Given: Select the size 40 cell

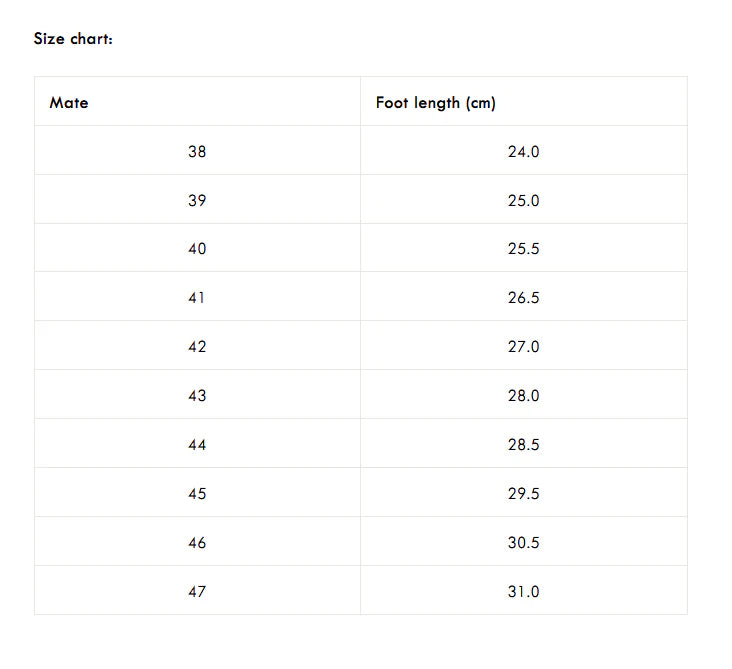Looking at the screenshot, I should click(x=197, y=249).
